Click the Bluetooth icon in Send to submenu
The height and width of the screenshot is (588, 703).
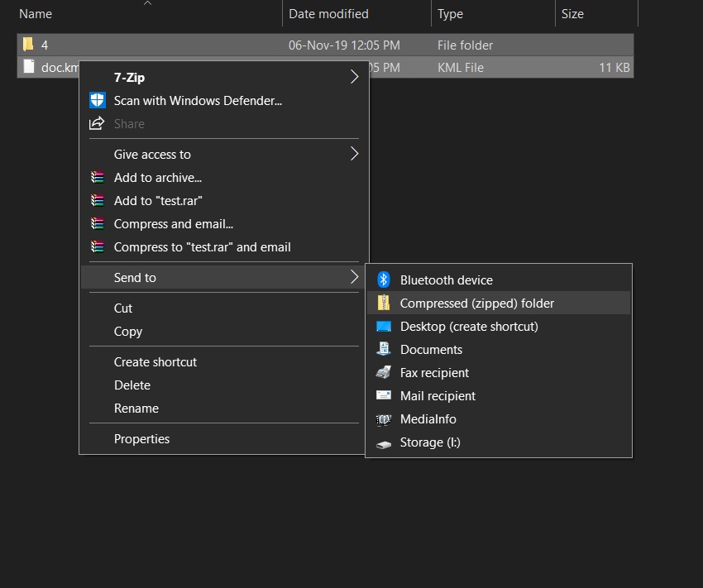pos(383,280)
